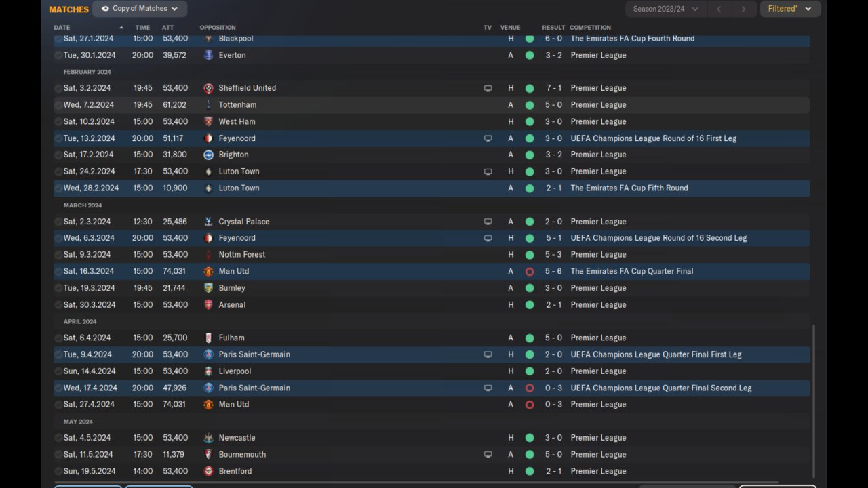This screenshot has height=488, width=868.
Task: Sort by the Competition column header
Action: (x=590, y=28)
